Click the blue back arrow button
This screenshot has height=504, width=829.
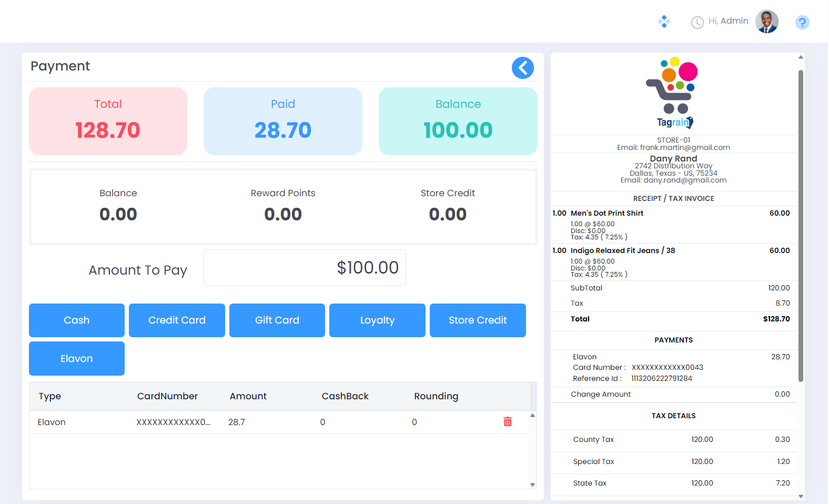pos(522,68)
